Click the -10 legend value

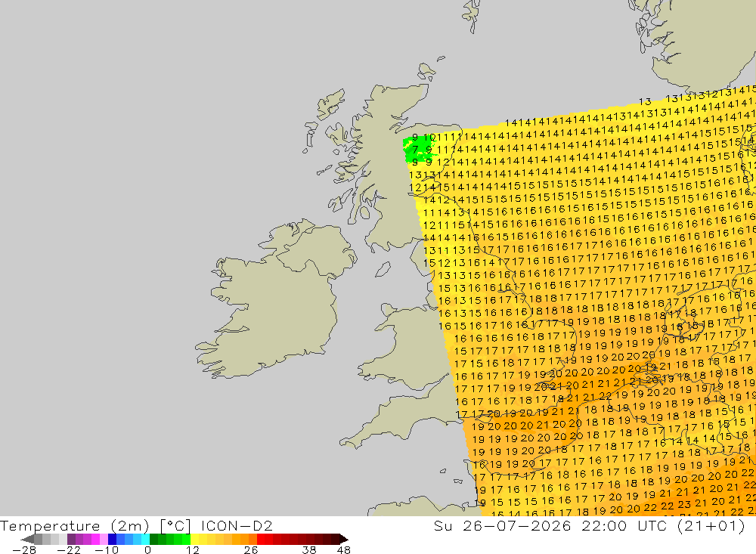point(107,549)
